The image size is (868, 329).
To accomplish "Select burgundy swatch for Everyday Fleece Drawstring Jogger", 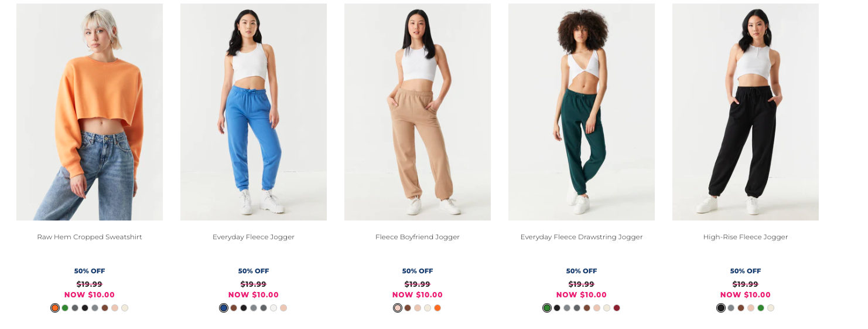I will (617, 308).
